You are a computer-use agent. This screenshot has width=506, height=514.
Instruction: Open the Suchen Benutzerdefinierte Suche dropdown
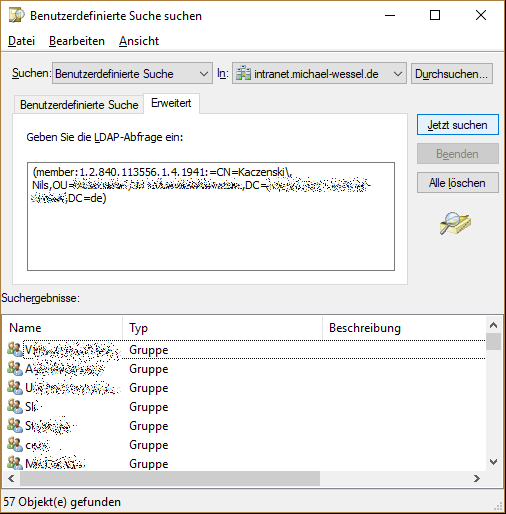132,73
